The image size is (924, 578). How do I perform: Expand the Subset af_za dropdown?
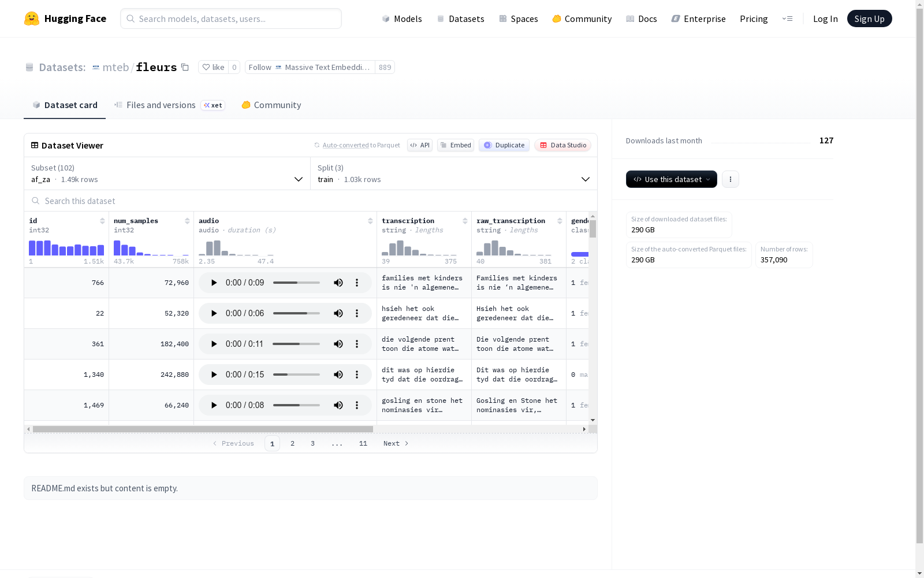click(x=167, y=173)
